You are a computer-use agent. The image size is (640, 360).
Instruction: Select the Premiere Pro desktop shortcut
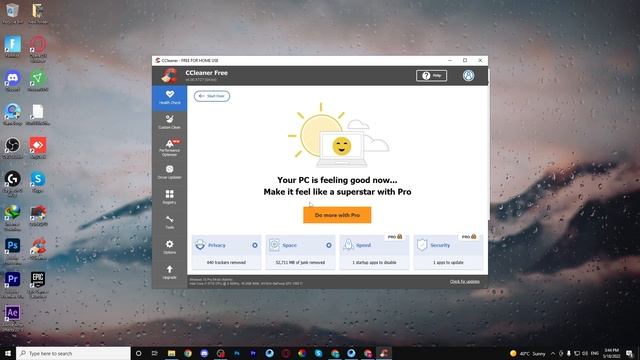[x=13, y=284]
